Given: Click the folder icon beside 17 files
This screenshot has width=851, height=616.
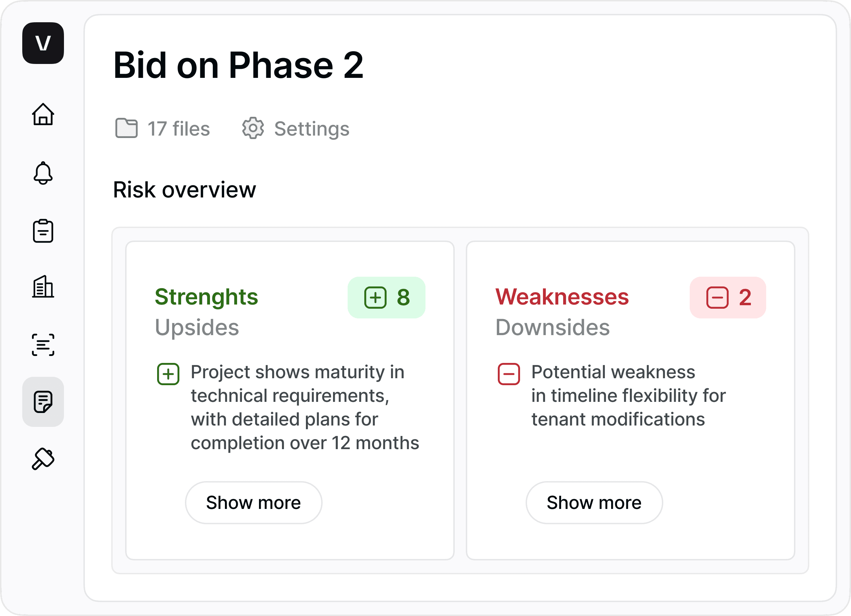Looking at the screenshot, I should [x=127, y=128].
